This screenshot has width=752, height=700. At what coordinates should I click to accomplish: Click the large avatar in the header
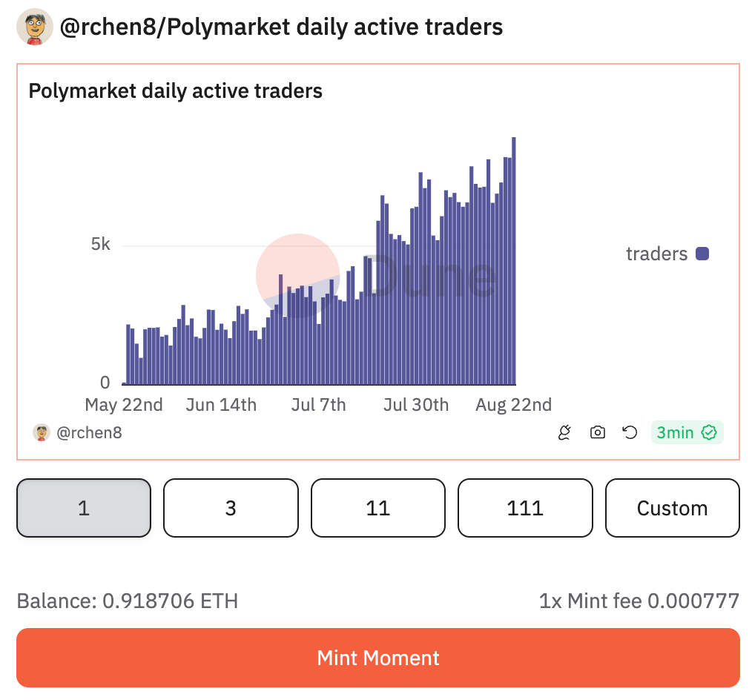tap(34, 27)
